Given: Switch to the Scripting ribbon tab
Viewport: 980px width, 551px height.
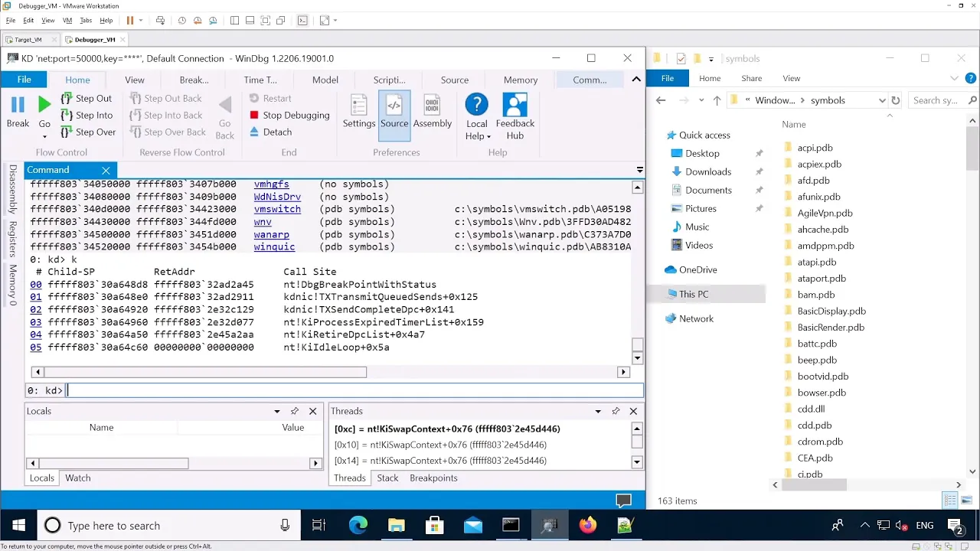Looking at the screenshot, I should tap(390, 80).
